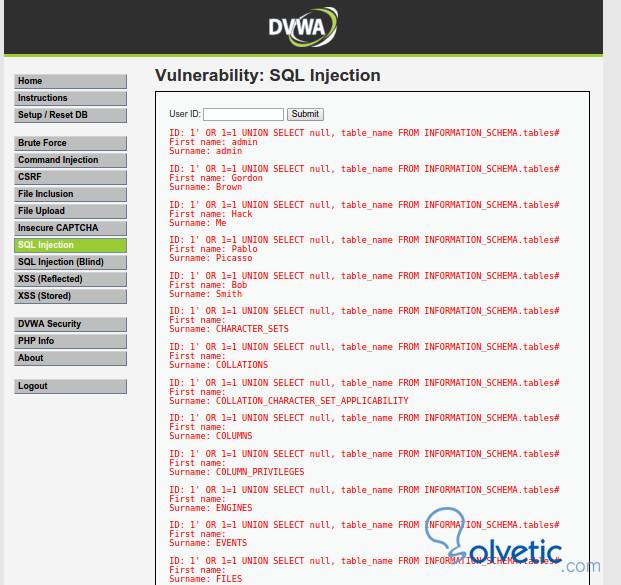Select the 'Surname: EVENTS' result
The image size is (621, 585).
tap(208, 543)
